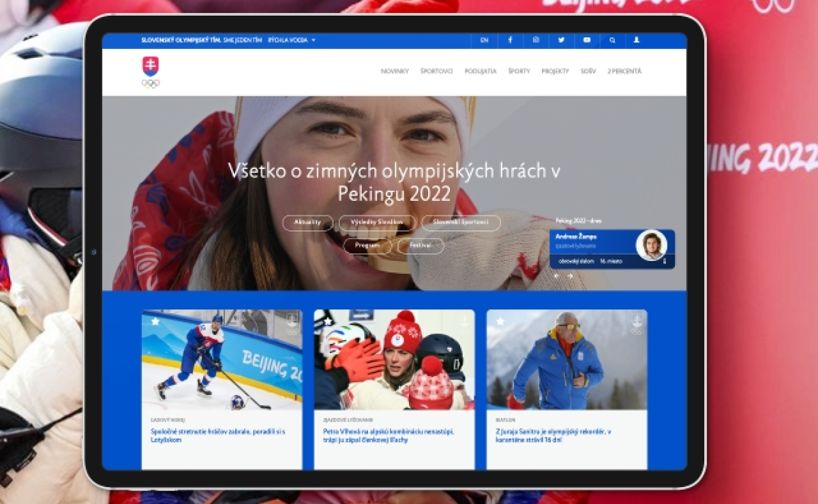818x504 pixels.
Task: Open the Twitter icon in top bar
Action: [x=560, y=40]
